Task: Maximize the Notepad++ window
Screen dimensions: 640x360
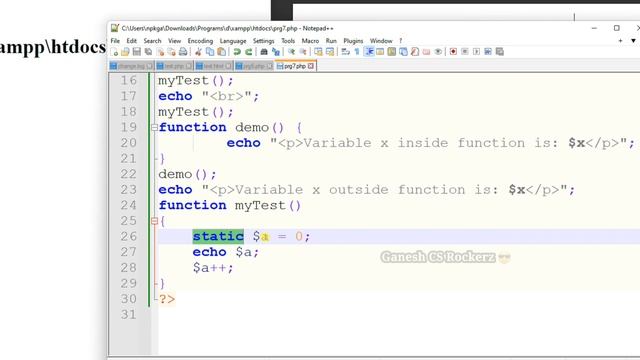Action: (x=617, y=28)
